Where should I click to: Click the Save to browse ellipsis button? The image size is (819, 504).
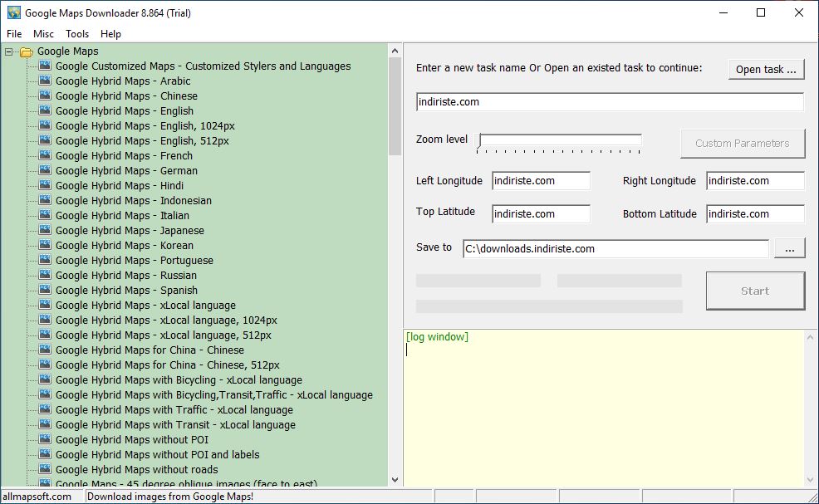pyautogui.click(x=789, y=249)
